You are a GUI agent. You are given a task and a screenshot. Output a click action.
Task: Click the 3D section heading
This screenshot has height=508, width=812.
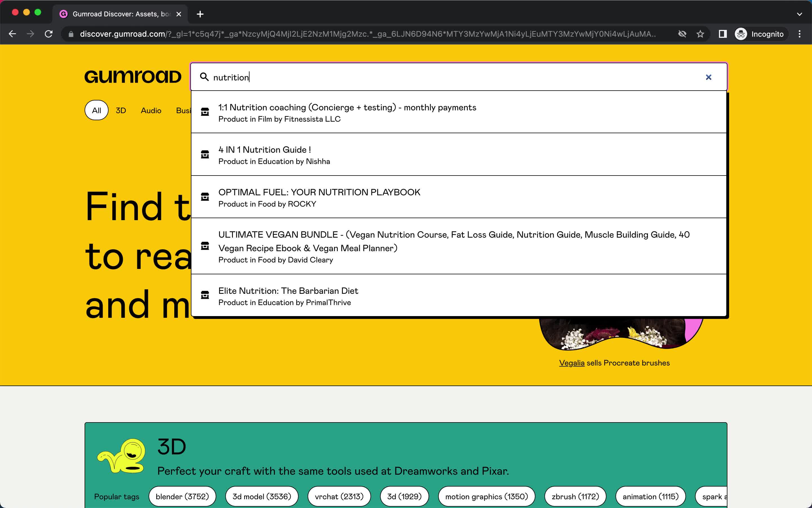click(171, 447)
